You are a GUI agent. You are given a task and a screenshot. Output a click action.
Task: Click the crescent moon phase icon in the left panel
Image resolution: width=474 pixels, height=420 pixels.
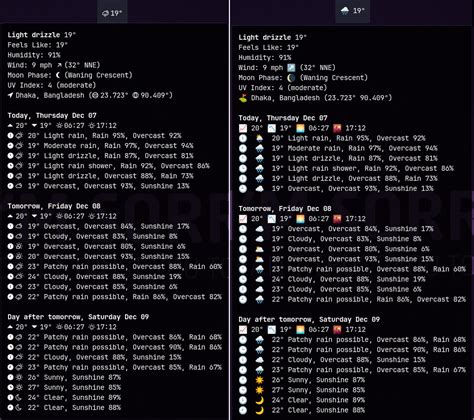click(58, 75)
